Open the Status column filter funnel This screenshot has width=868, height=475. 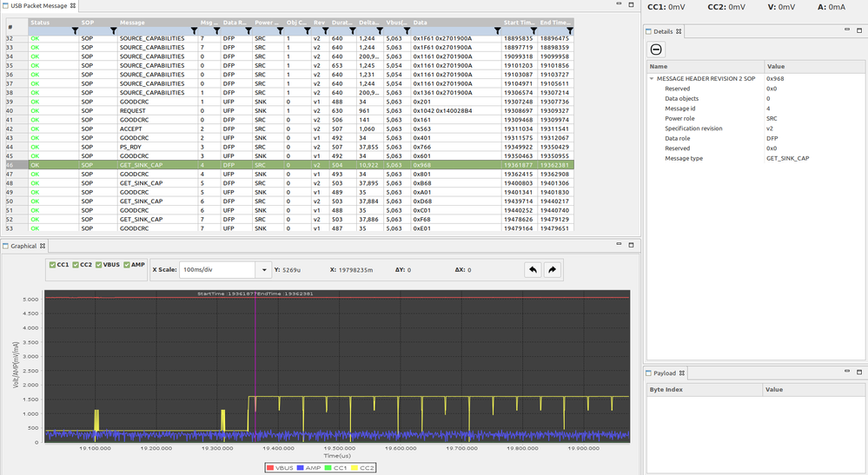click(x=76, y=31)
